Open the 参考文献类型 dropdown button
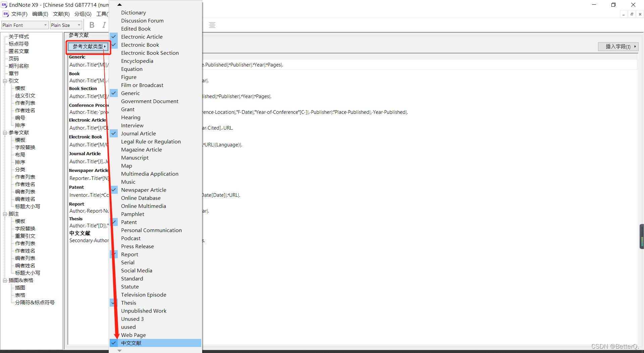 point(88,46)
